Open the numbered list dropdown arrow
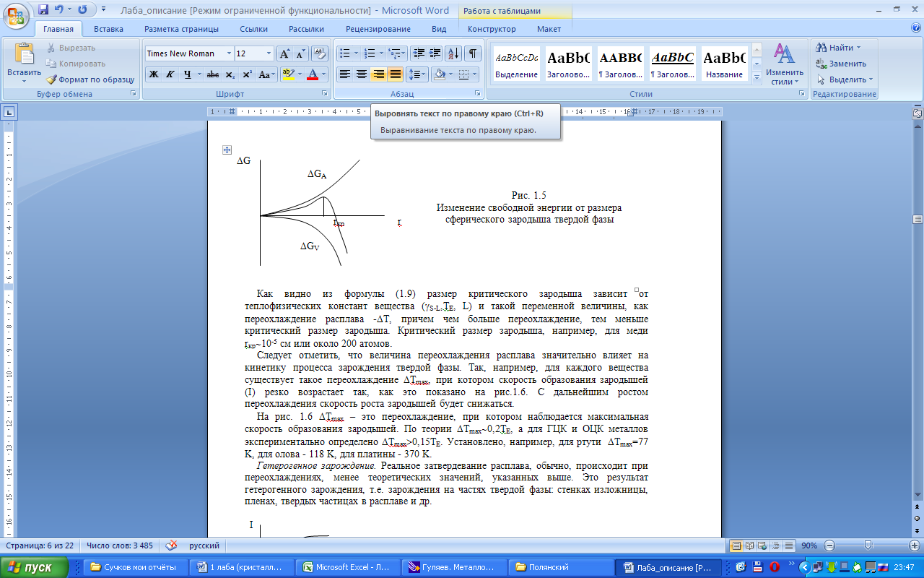Image resolution: width=924 pixels, height=578 pixels. (381, 53)
